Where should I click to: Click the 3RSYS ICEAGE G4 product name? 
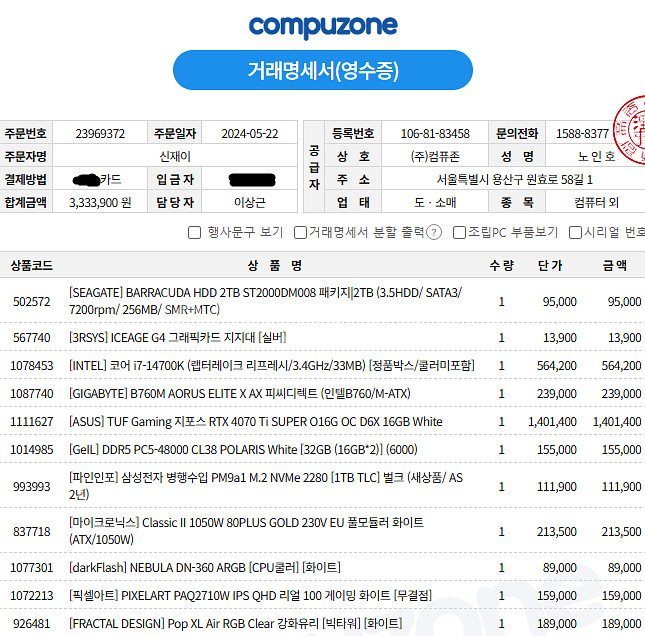[177, 338]
